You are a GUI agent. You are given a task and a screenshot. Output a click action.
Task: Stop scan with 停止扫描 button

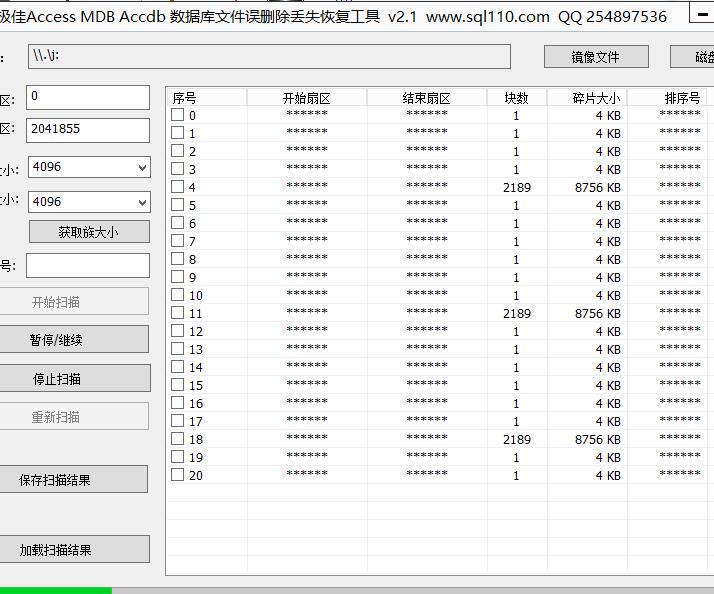[74, 378]
